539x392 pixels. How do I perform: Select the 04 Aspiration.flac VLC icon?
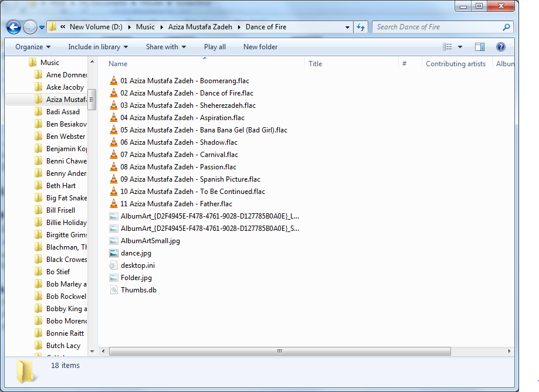pos(114,118)
